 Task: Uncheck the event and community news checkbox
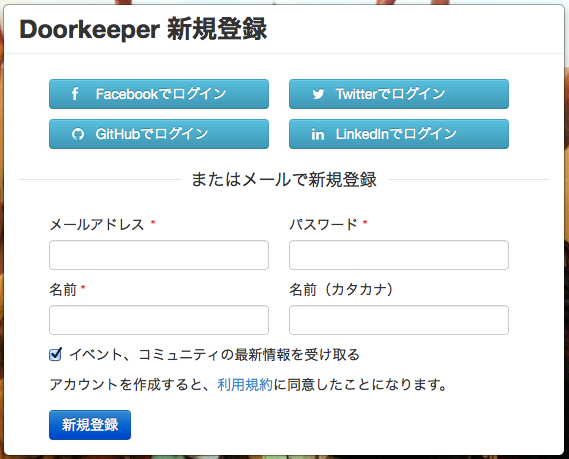pos(55,354)
